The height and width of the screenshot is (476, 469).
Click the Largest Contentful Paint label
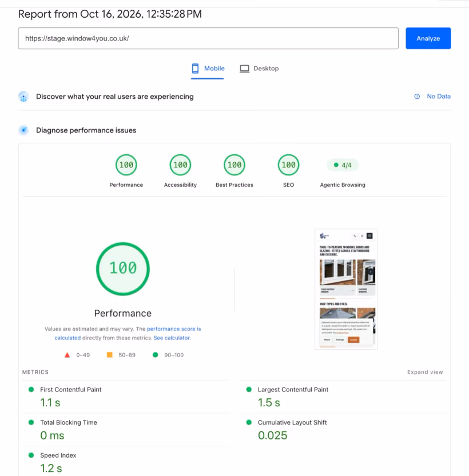tap(293, 390)
